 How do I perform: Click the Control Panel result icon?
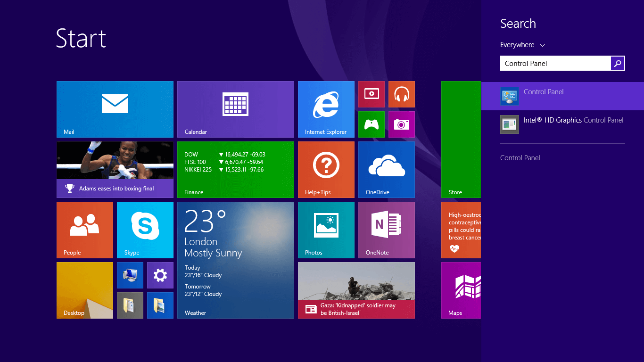point(510,96)
